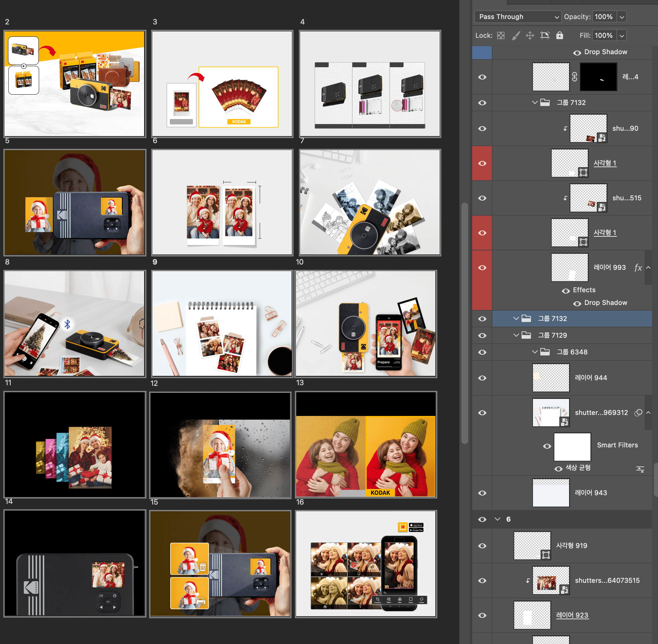Click the prevent artboard auto-nesting icon

pyautogui.click(x=545, y=35)
